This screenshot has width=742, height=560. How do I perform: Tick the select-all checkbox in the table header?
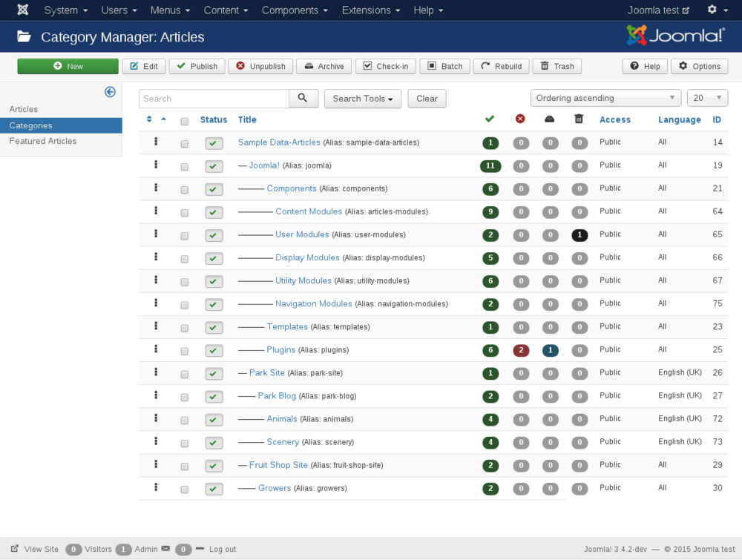pyautogui.click(x=185, y=121)
